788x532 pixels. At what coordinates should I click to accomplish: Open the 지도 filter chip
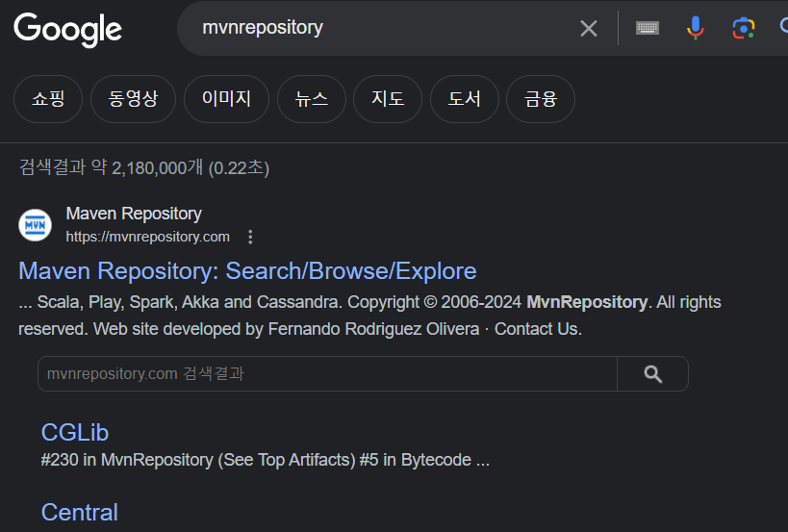pyautogui.click(x=388, y=99)
